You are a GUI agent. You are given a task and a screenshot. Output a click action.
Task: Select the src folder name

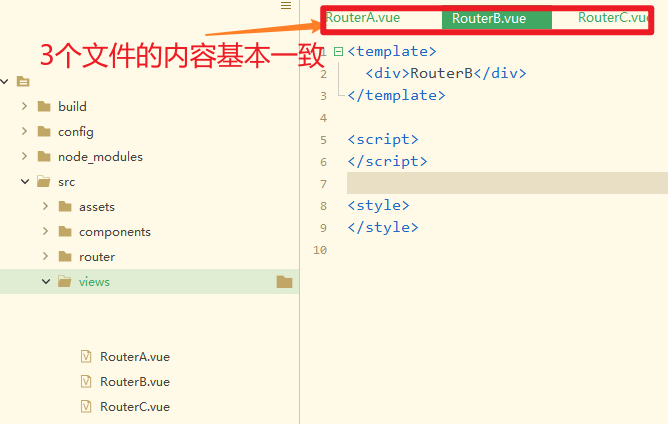[66, 182]
